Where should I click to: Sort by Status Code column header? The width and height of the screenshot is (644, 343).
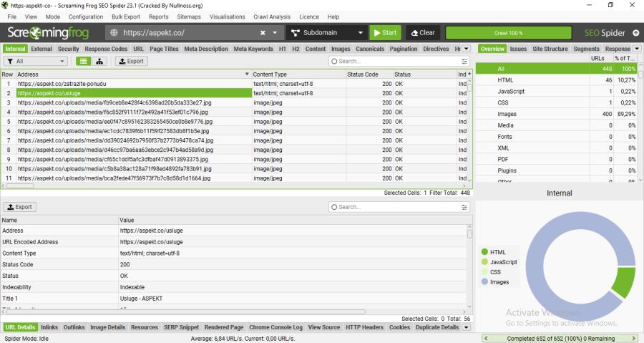coord(369,74)
